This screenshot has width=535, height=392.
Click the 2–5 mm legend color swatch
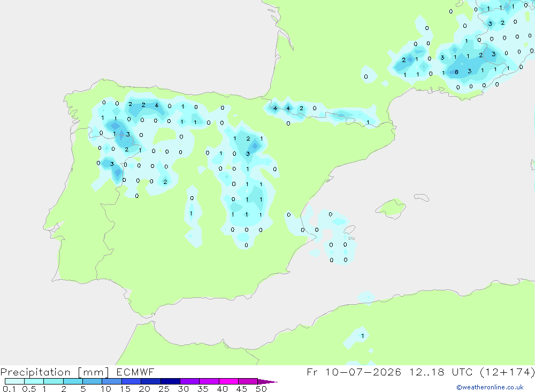pyautogui.click(x=73, y=381)
